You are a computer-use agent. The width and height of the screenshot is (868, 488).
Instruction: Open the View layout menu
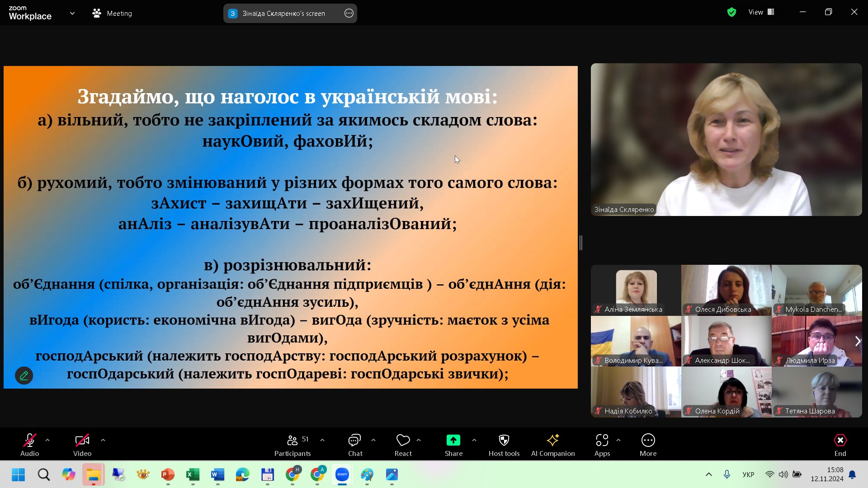point(761,12)
